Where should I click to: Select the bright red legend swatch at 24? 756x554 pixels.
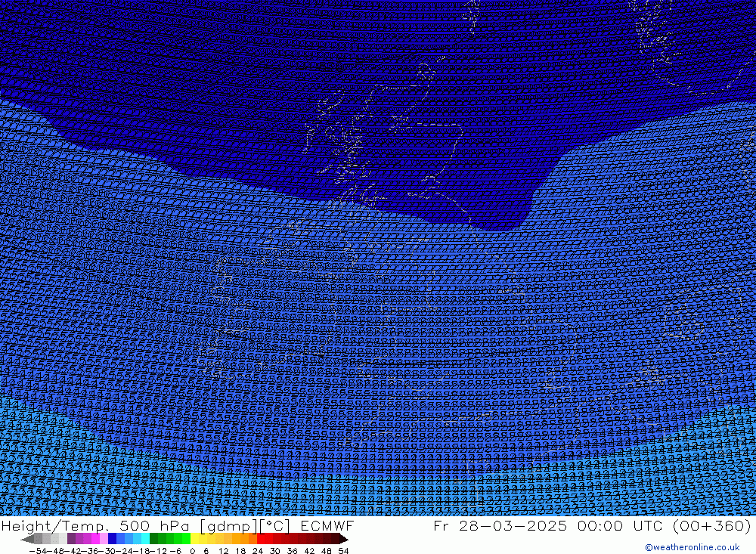click(x=261, y=539)
